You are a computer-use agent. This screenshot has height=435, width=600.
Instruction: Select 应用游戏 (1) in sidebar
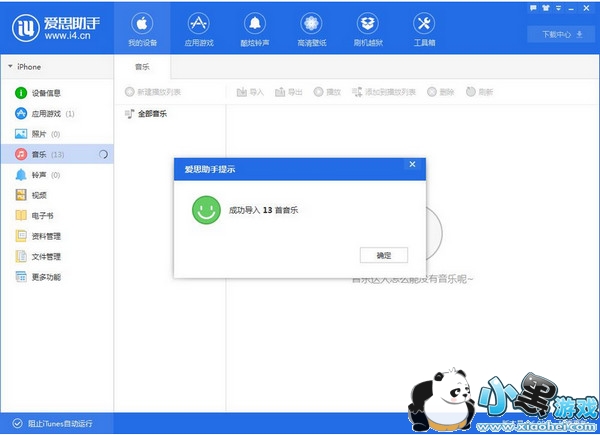tap(57, 114)
